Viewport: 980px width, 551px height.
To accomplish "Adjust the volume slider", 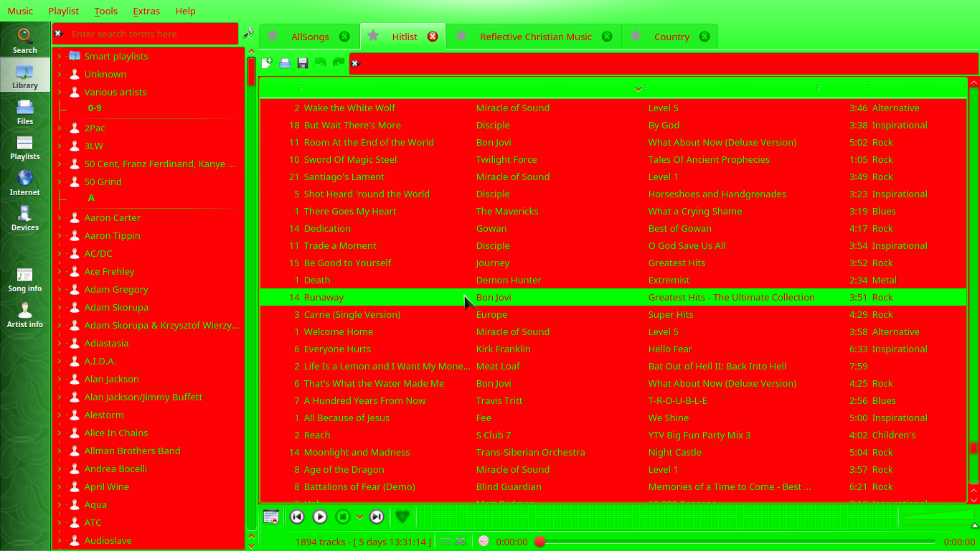I will 938,517.
